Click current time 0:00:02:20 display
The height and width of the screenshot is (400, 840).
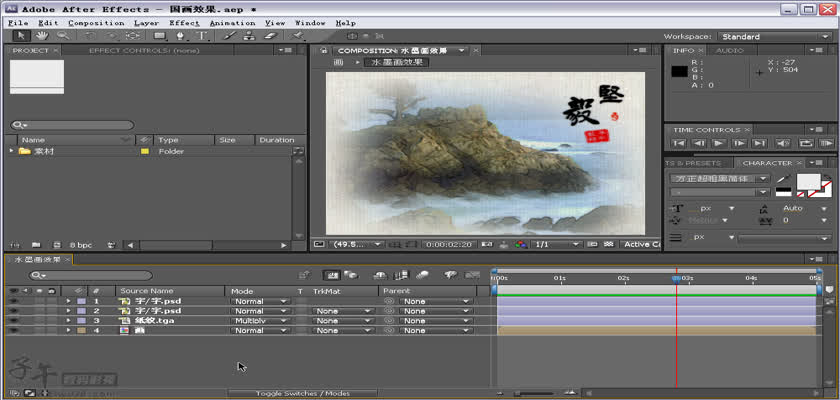pos(448,244)
